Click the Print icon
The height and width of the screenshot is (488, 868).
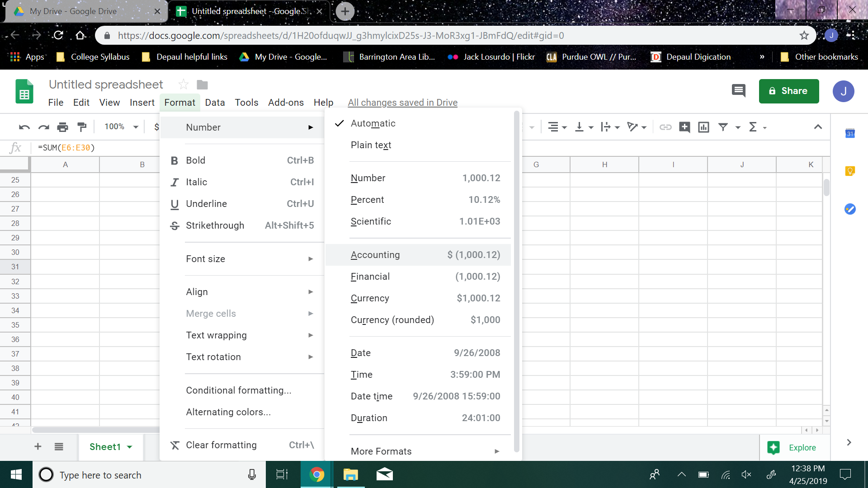pyautogui.click(x=62, y=127)
